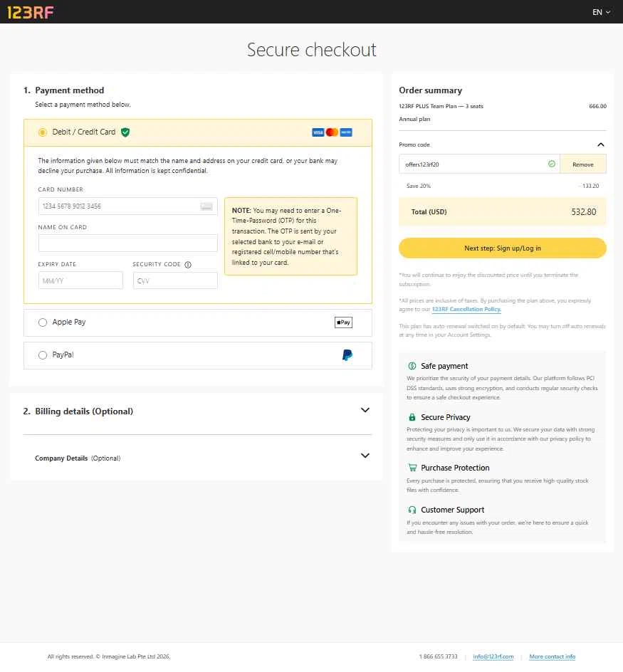The width and height of the screenshot is (623, 672).
Task: Click the card icon in card number field
Action: pyautogui.click(x=206, y=206)
